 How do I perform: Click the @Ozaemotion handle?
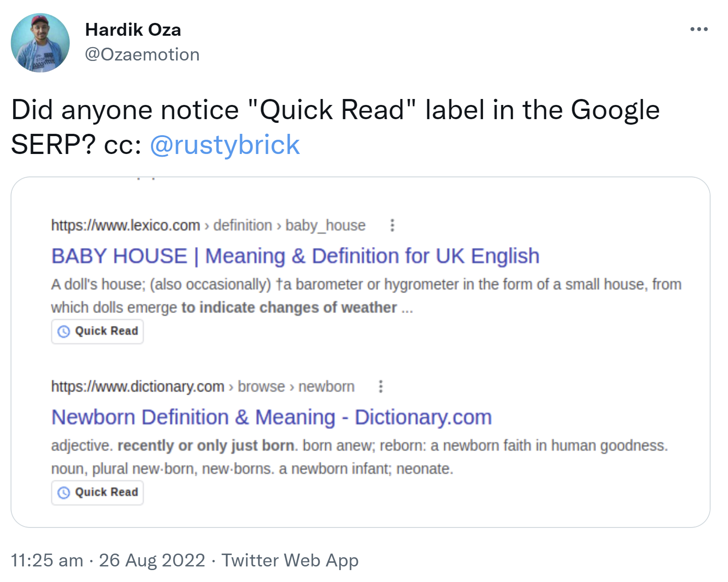(142, 54)
